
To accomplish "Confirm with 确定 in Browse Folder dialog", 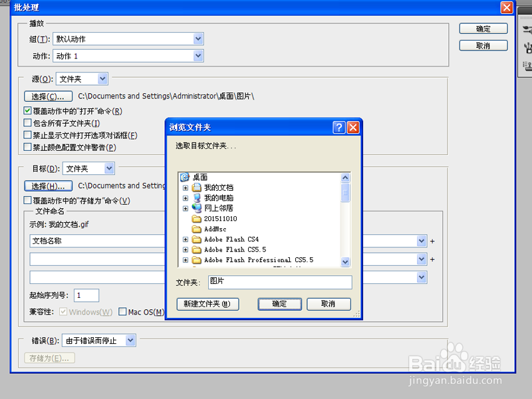I will point(279,304).
